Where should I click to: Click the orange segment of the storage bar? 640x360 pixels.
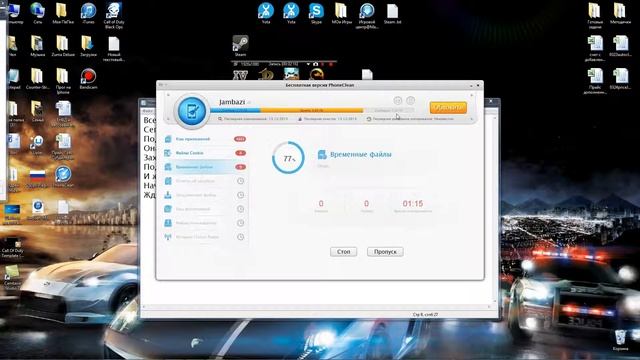coord(311,110)
